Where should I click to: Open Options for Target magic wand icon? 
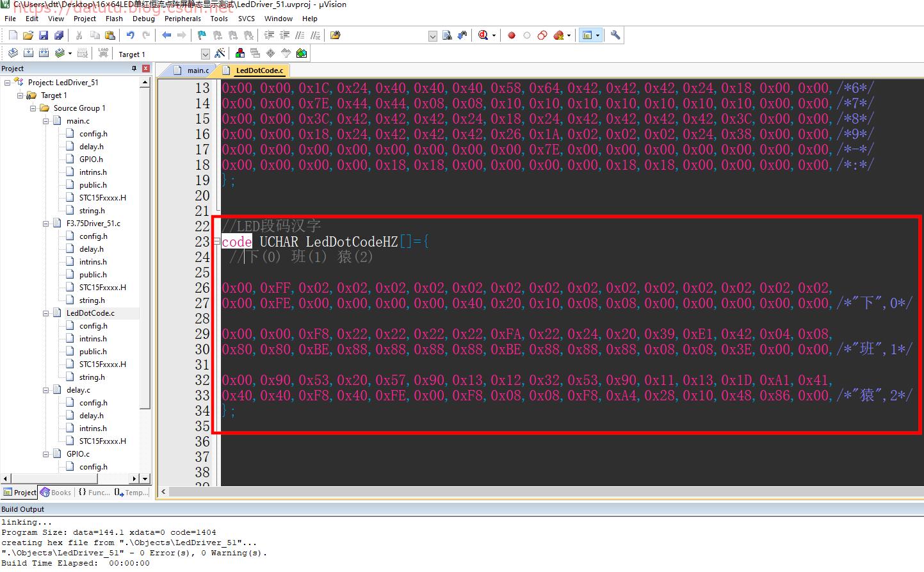point(220,53)
